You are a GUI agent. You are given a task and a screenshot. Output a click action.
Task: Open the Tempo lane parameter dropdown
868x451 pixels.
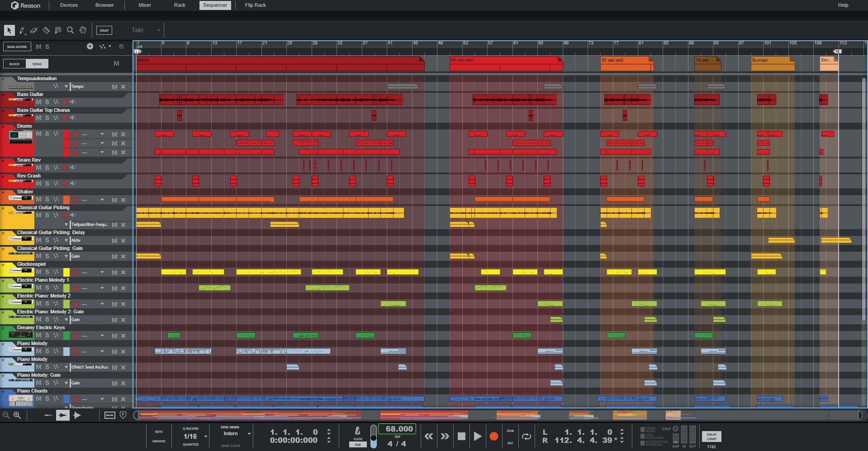coord(66,86)
